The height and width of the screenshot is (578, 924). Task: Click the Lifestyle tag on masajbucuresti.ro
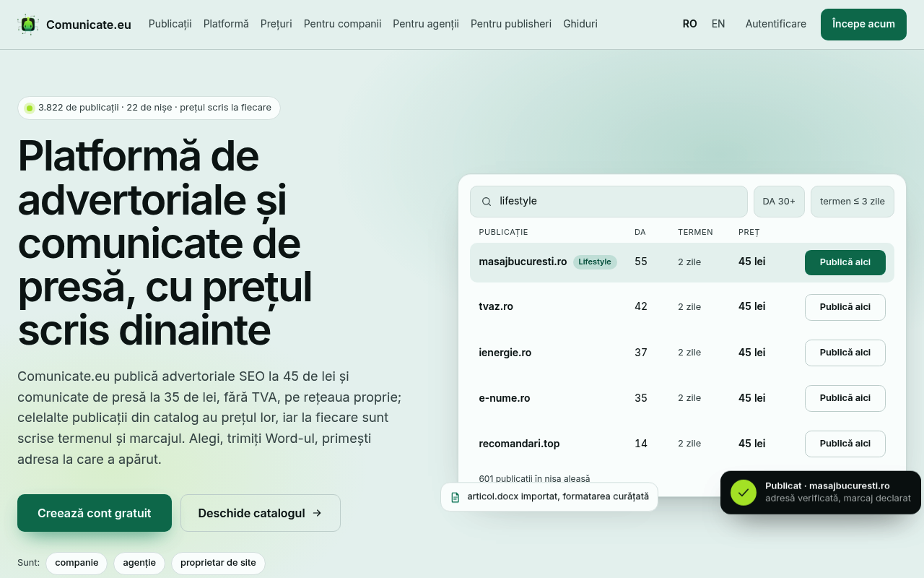tap(595, 262)
